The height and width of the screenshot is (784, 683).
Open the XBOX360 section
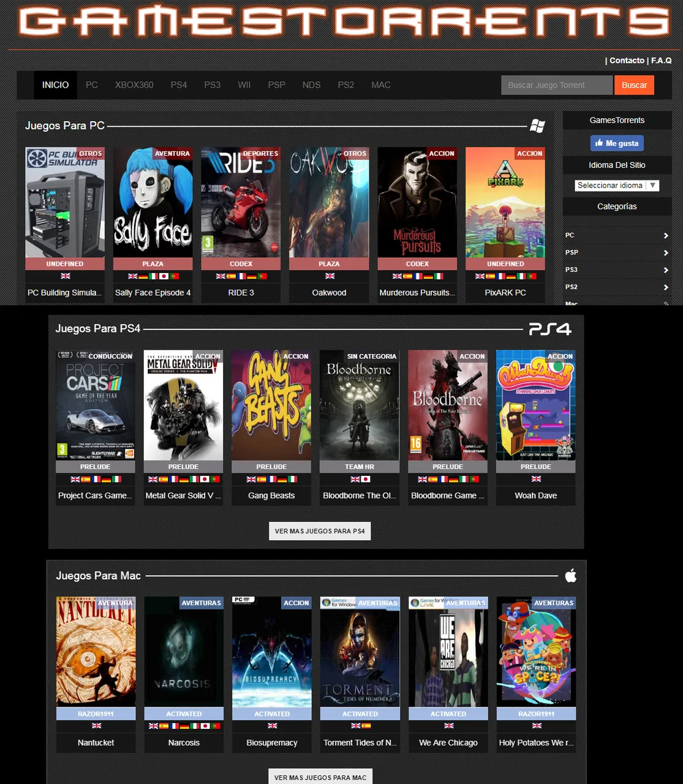[134, 85]
